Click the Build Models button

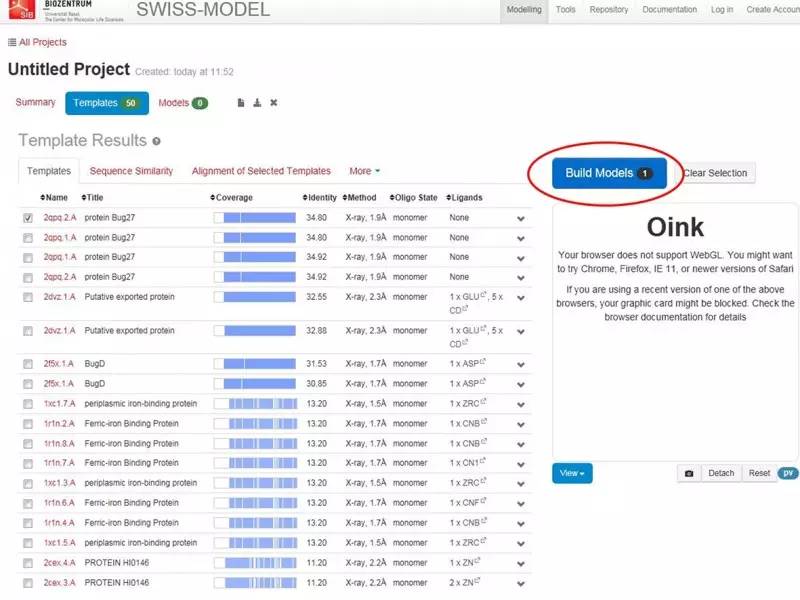click(609, 173)
